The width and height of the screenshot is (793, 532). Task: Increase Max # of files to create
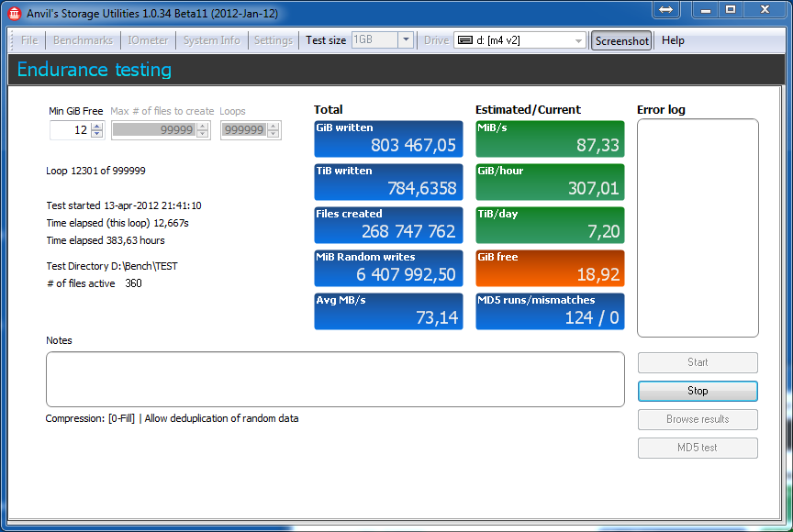(x=202, y=126)
